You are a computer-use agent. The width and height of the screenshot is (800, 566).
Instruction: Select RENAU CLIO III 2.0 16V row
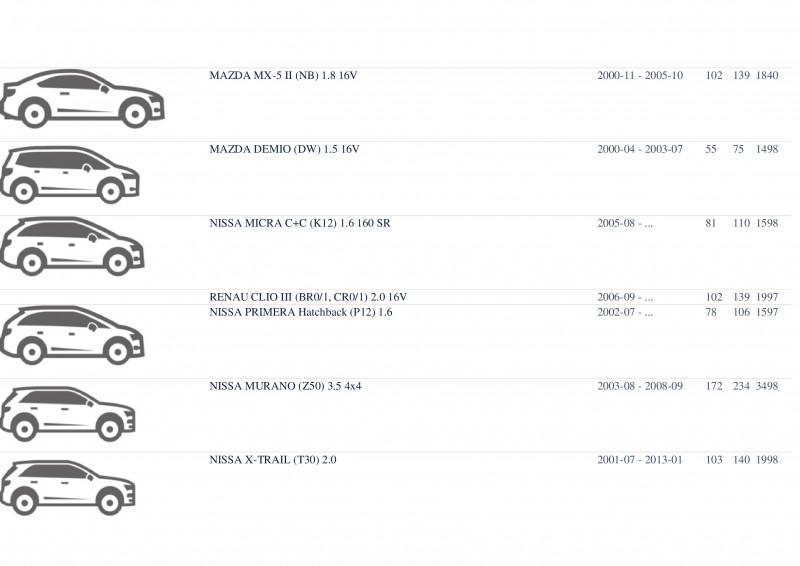(x=395, y=297)
